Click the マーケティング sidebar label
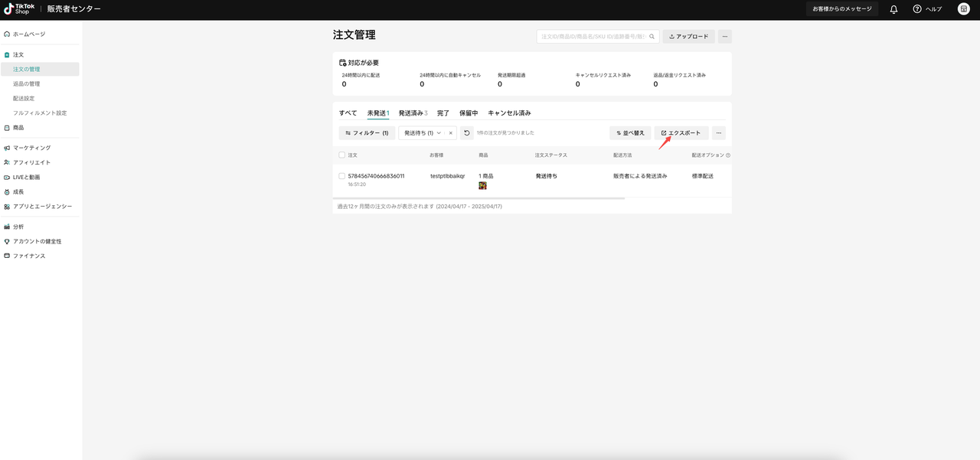This screenshot has height=460, width=980. (32, 148)
